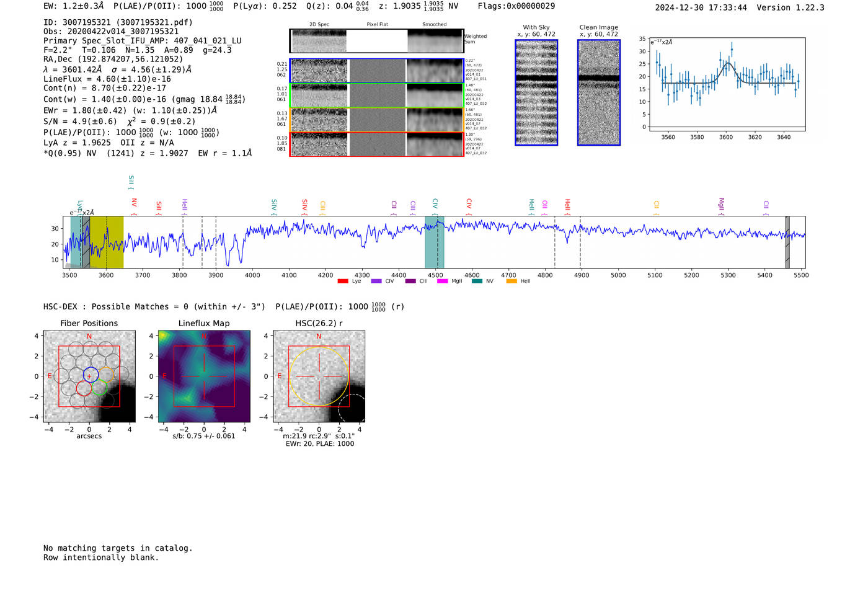Click the Smoothed column header
The width and height of the screenshot is (868, 591).
[x=435, y=25]
